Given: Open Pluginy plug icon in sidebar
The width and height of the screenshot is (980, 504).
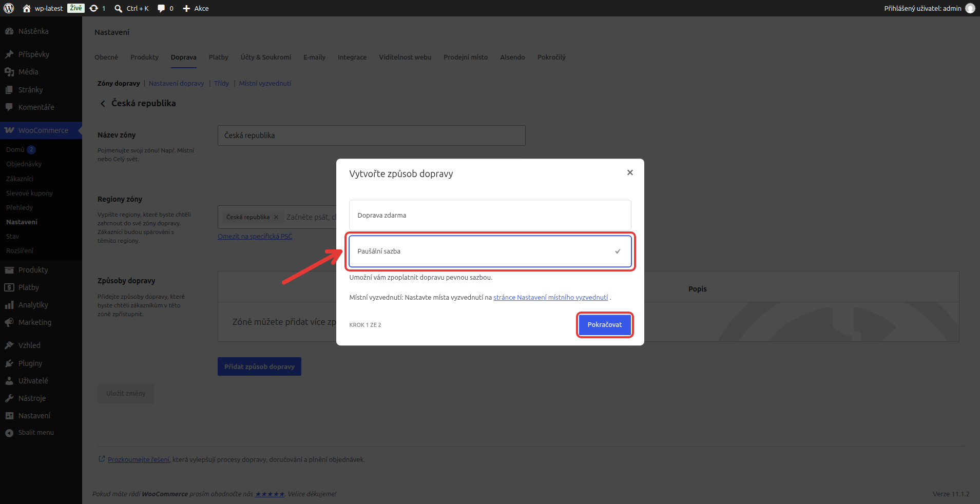Looking at the screenshot, I should [9, 363].
